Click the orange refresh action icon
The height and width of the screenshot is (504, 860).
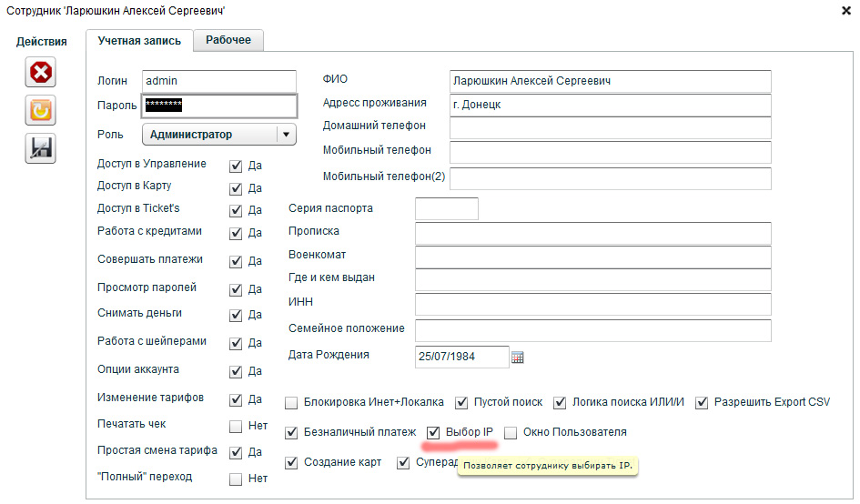pos(40,110)
